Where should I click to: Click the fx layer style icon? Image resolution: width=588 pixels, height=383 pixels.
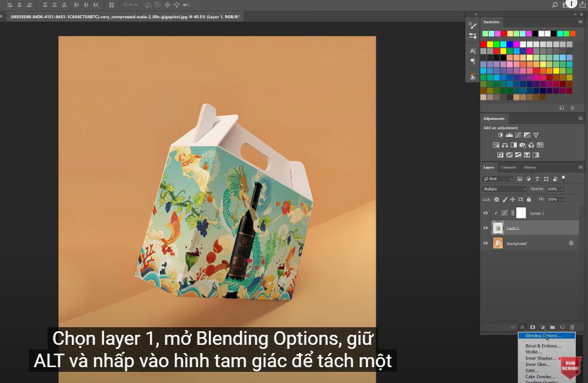(x=523, y=327)
